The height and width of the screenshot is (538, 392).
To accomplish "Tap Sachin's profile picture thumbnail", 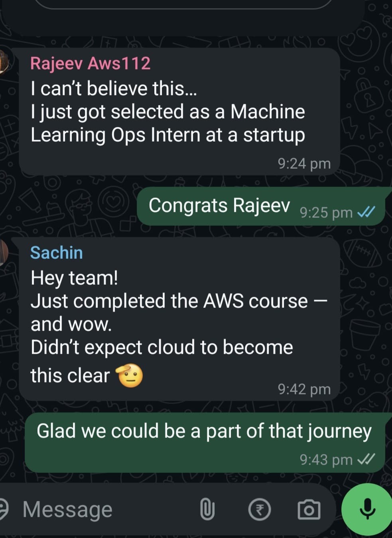I will click(3, 252).
